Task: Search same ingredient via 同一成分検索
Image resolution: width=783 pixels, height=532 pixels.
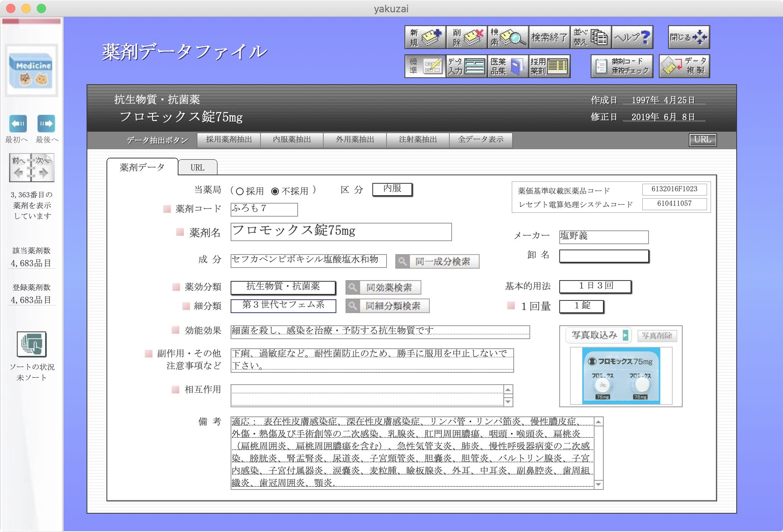Action: 437,261
